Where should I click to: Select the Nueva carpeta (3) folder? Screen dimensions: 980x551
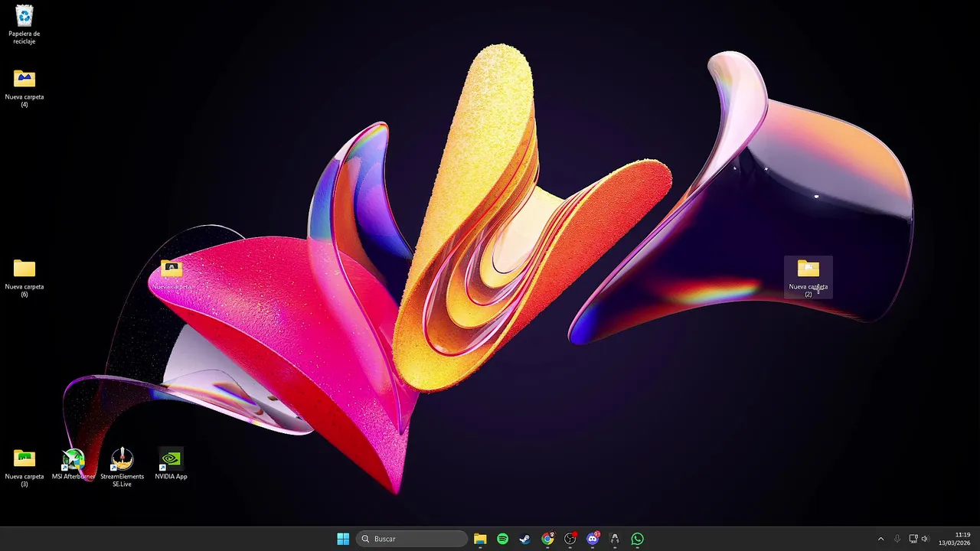24,468
